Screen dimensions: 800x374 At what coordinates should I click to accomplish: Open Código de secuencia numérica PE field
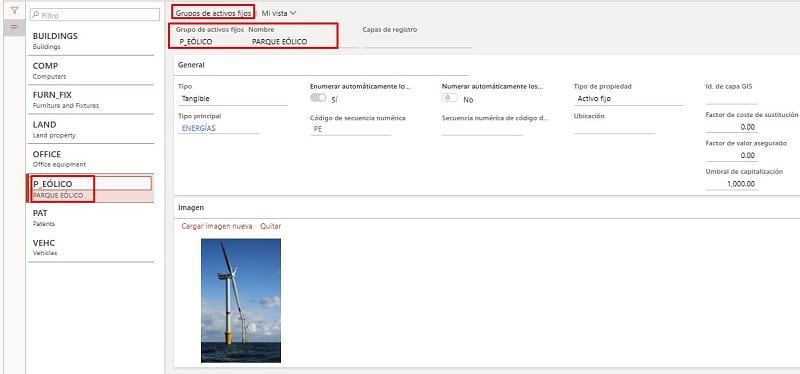(x=351, y=129)
